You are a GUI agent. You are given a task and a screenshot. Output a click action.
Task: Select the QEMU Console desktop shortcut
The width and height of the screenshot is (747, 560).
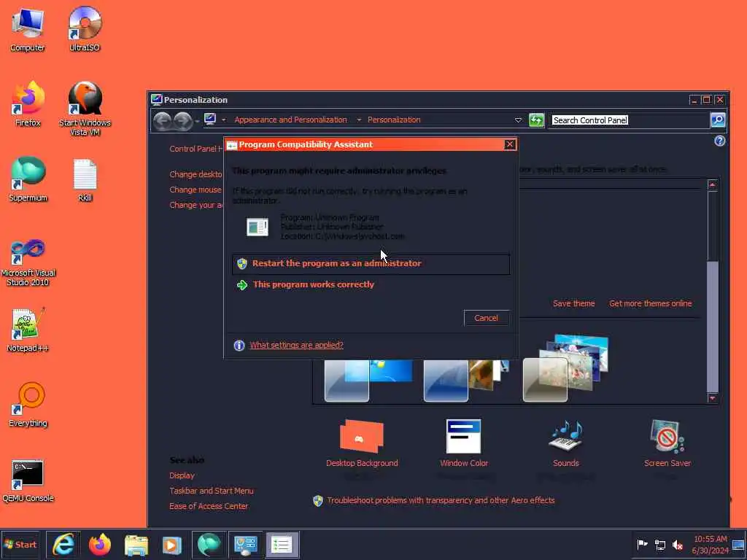[28, 481]
